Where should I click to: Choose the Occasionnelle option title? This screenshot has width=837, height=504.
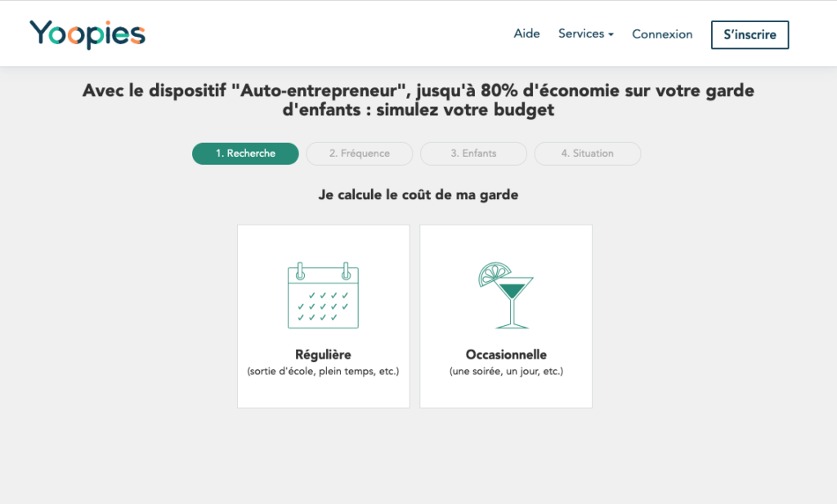point(506,355)
